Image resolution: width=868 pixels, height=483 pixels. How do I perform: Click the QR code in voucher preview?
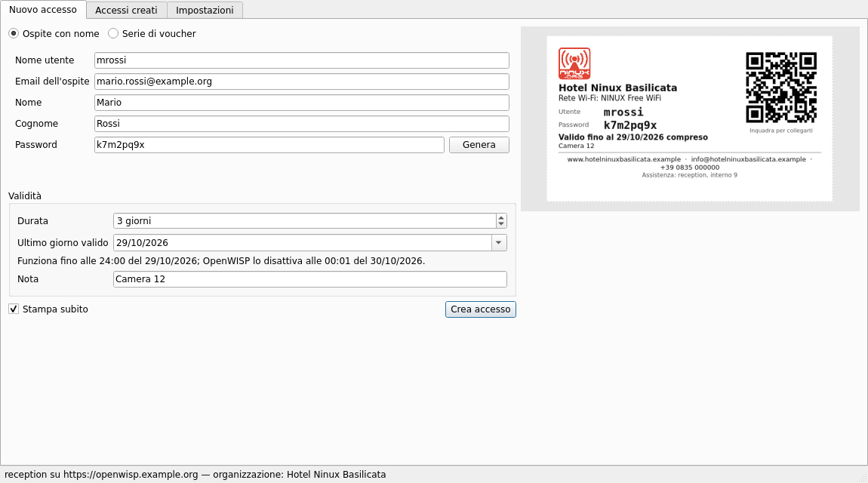click(781, 88)
